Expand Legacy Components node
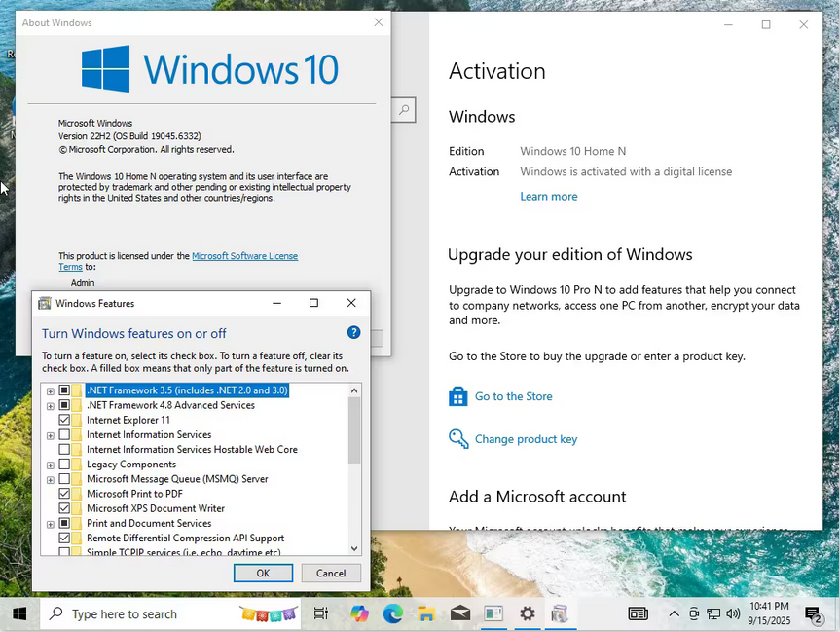840x632 pixels. pos(51,465)
